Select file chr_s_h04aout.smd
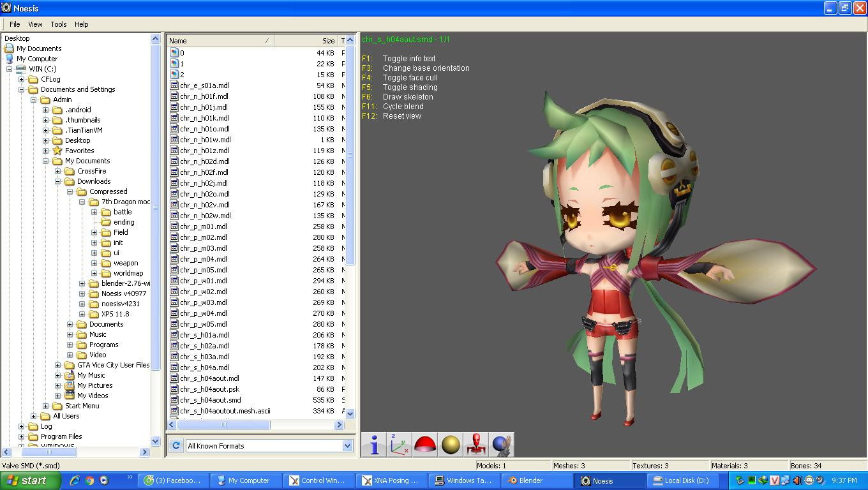The width and height of the screenshot is (868, 490). click(210, 400)
